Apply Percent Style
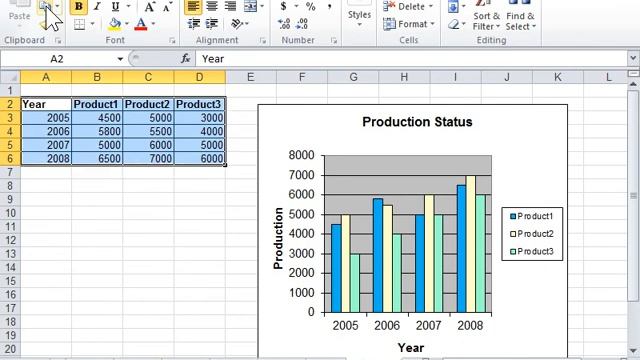Viewport: 640px width, 360px height. [x=311, y=7]
